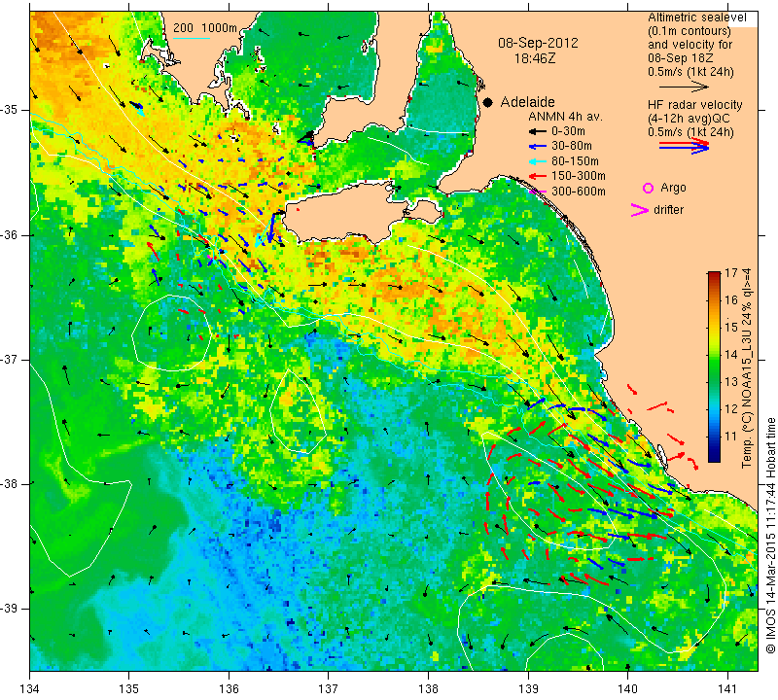This screenshot has width=778, height=700.
Task: Click the Temp. (°C) NOAA15_L3U vertical label
Action: [746, 367]
